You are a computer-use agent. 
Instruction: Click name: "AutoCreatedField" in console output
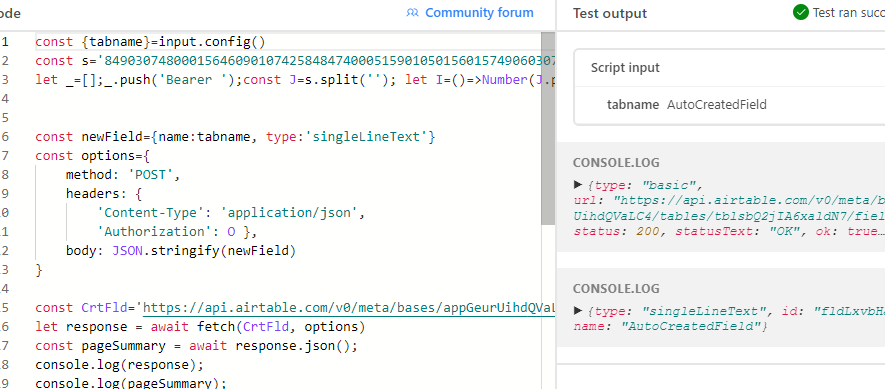tap(671, 326)
